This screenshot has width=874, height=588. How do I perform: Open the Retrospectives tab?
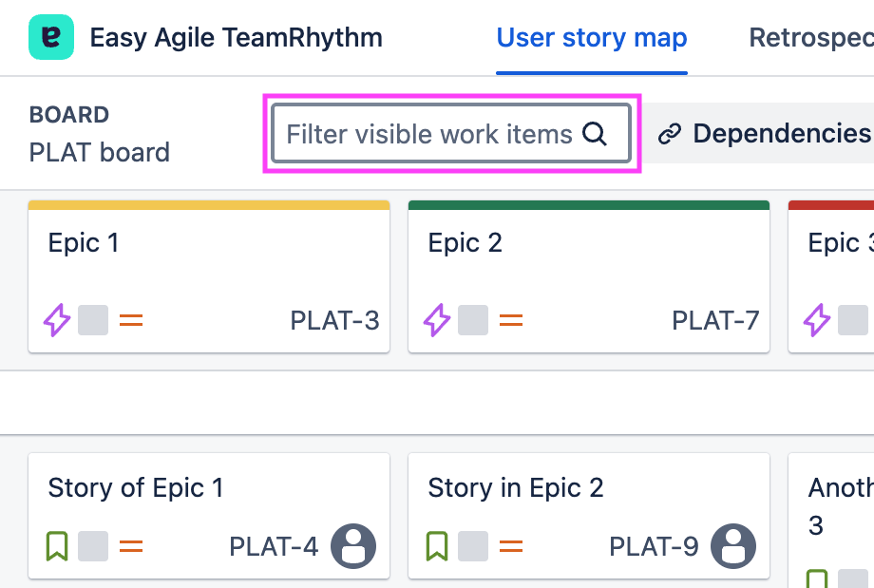(x=810, y=38)
